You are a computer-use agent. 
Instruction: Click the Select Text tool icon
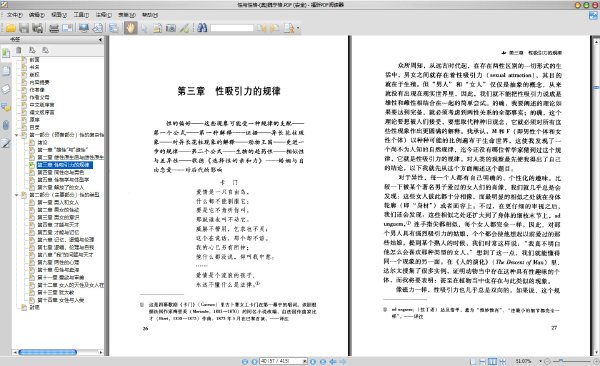point(157,28)
